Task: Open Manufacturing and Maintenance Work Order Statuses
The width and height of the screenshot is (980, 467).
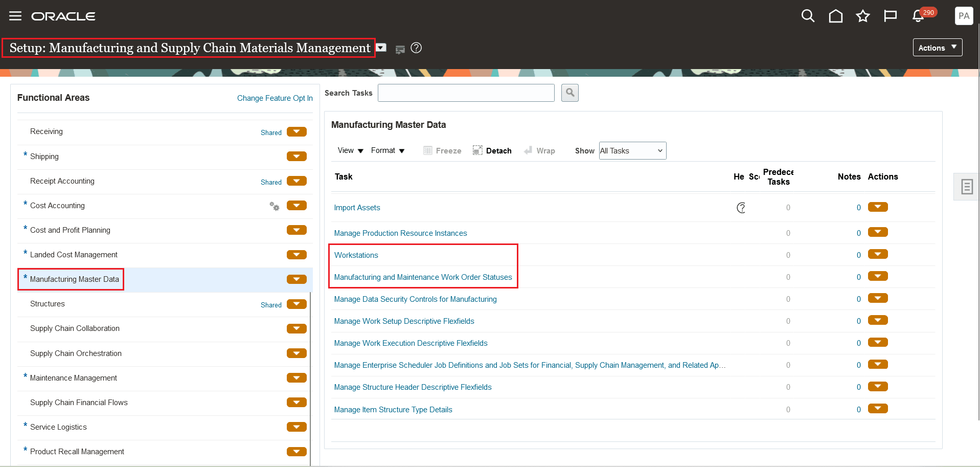Action: click(423, 277)
